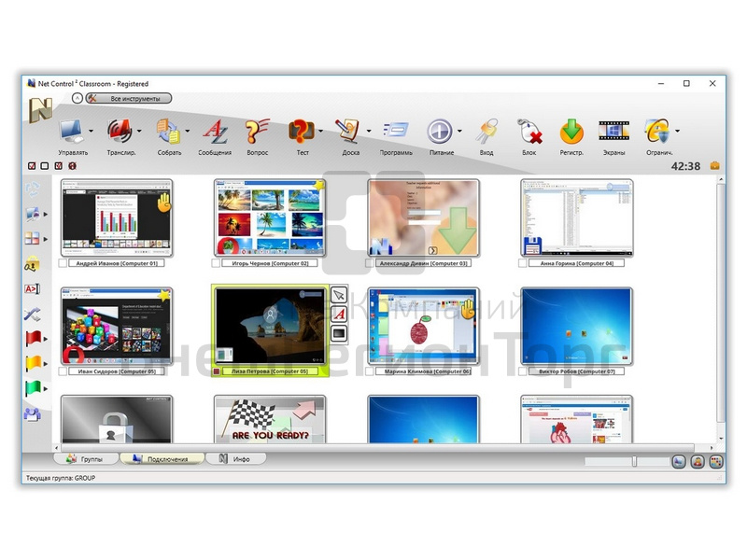Tick the checkbox for Иван Сидоров
The height and width of the screenshot is (560, 747).
(63, 371)
